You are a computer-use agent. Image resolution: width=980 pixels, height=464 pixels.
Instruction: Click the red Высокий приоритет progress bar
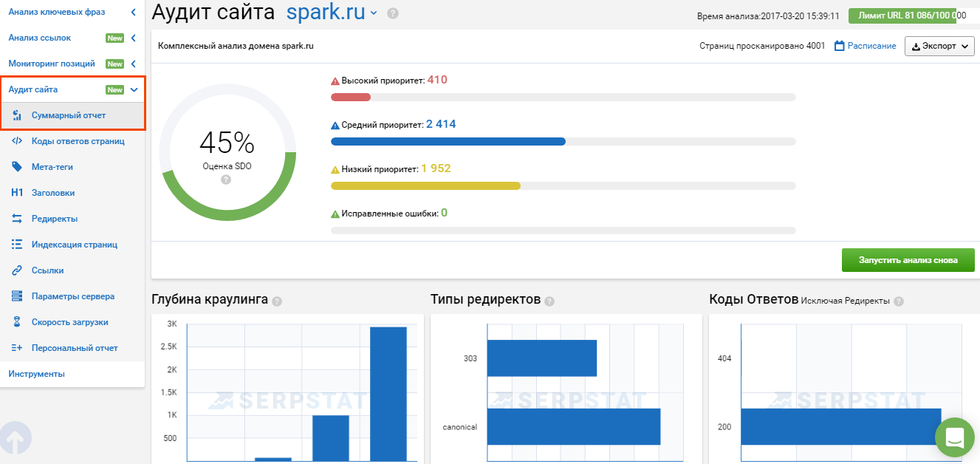coord(350,97)
